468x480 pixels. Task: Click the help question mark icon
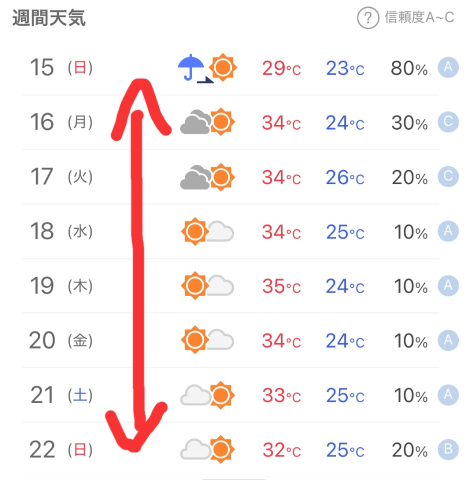pyautogui.click(x=368, y=18)
